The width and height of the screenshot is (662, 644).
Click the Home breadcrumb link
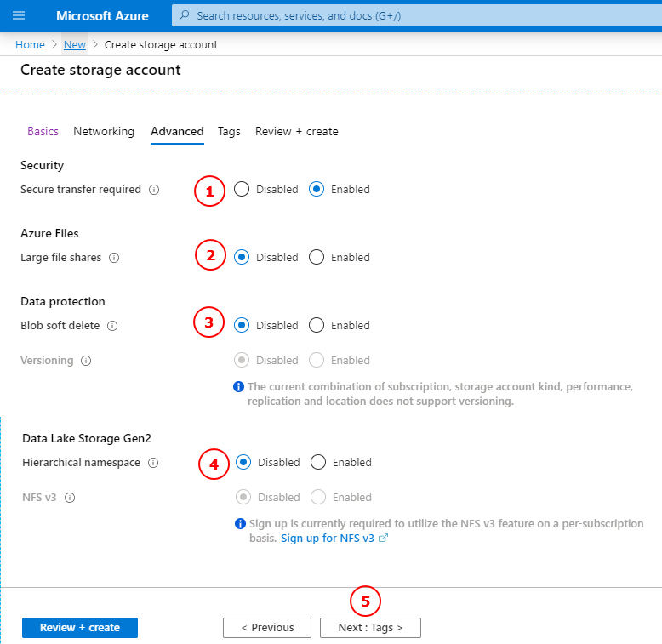tap(30, 44)
